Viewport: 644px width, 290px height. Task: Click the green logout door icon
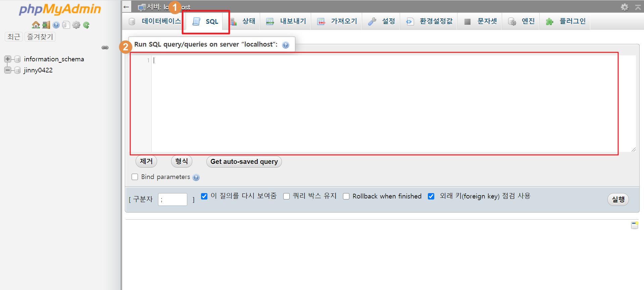tap(46, 25)
